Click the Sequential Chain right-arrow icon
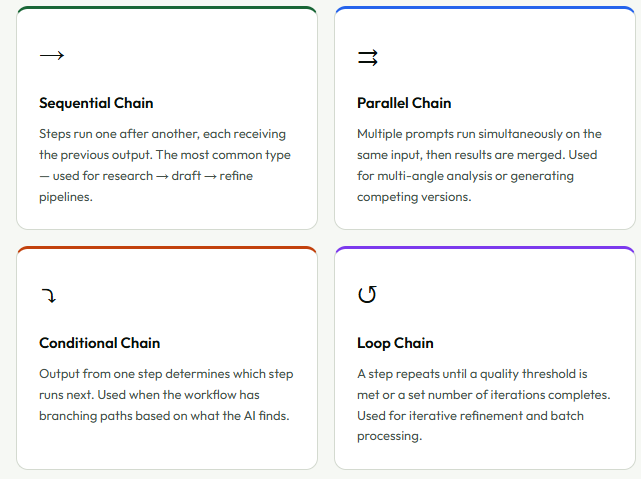 click(x=52, y=55)
